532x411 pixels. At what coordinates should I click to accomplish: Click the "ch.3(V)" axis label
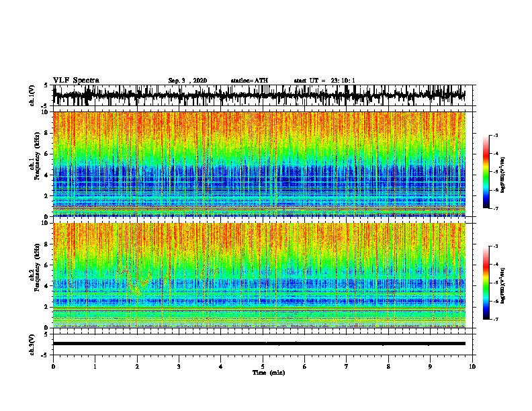coord(32,345)
